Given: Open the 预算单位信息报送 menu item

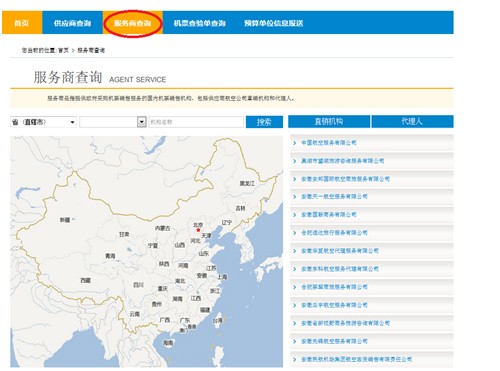Looking at the screenshot, I should point(273,23).
